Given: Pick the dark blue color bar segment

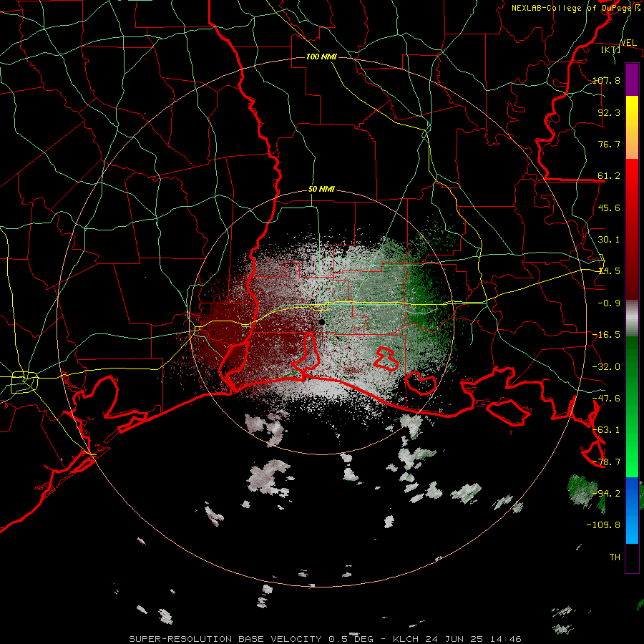Looking at the screenshot, I should click(632, 493).
